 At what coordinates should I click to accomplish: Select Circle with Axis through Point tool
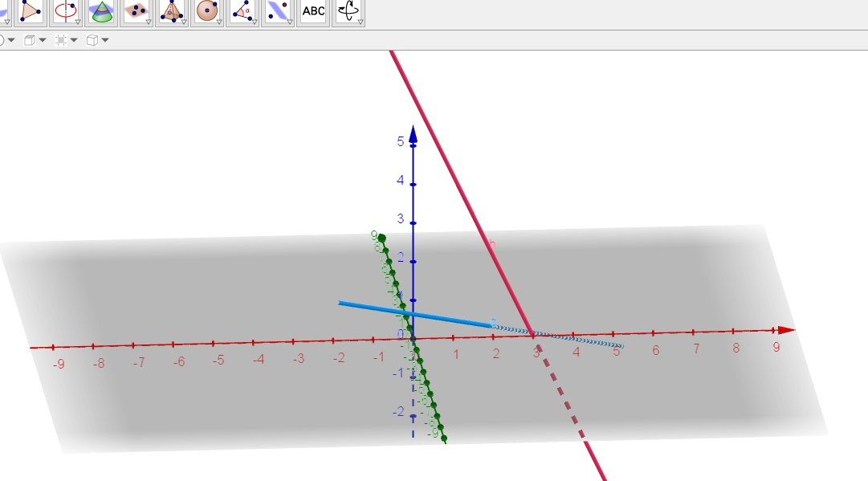click(66, 10)
